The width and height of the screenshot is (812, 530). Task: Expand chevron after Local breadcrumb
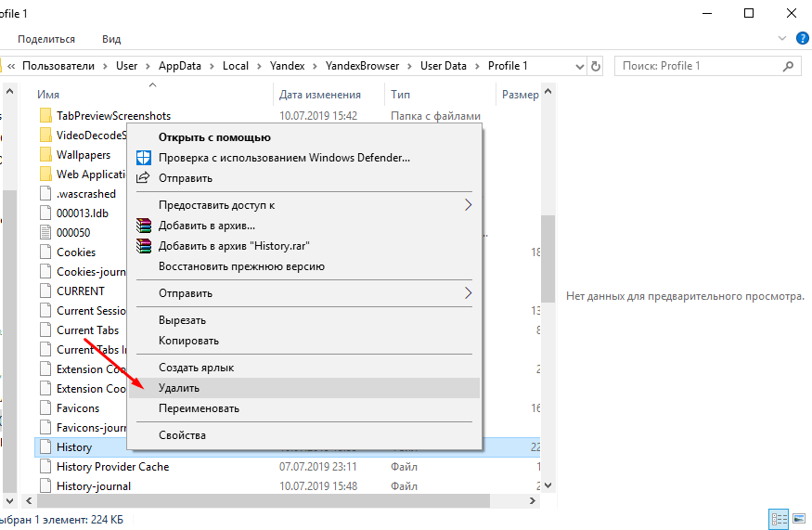tap(259, 66)
